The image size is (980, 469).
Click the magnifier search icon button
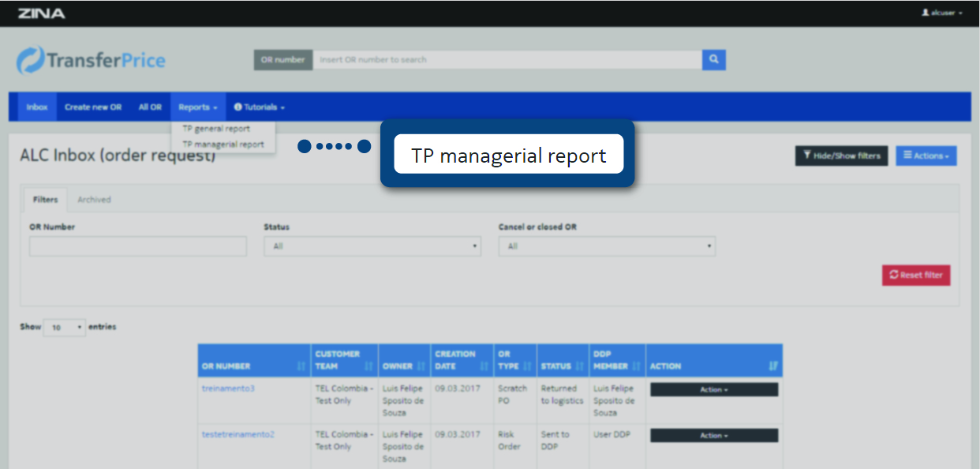[713, 60]
